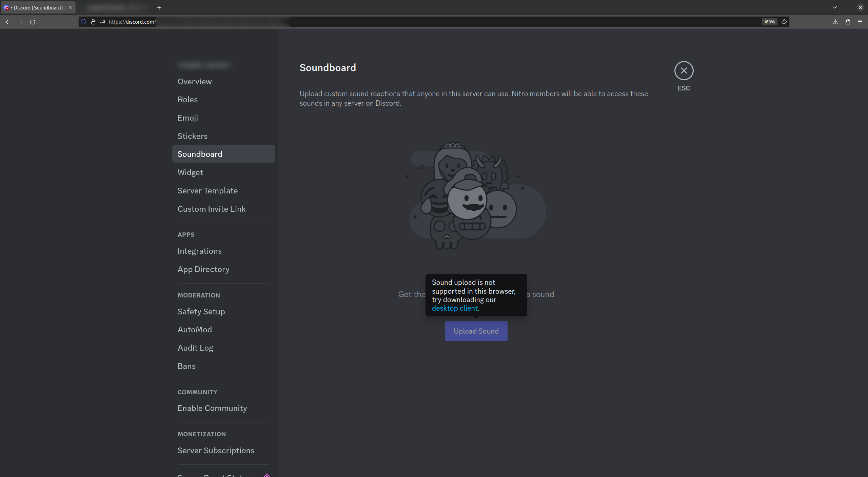
Task: Click the tracking protection shield icon
Action: [x=84, y=22]
